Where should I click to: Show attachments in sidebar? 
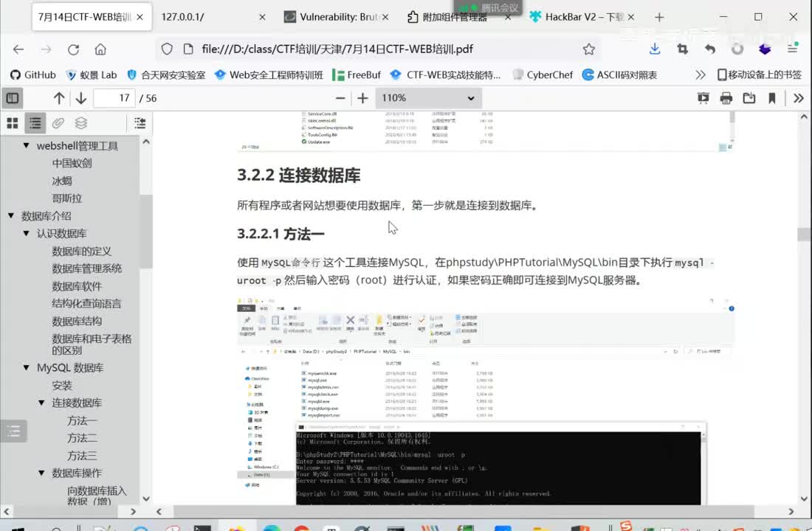[x=58, y=123]
